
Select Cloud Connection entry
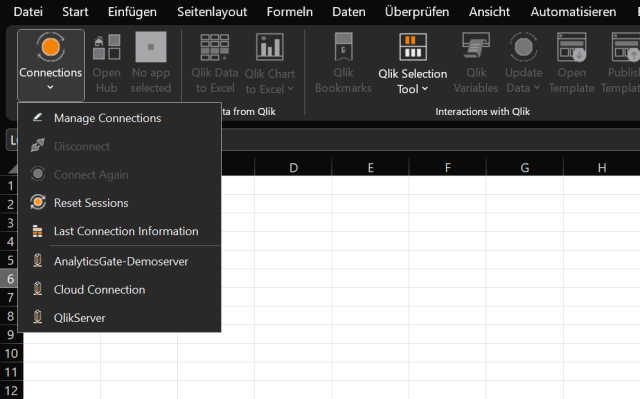tap(119, 290)
